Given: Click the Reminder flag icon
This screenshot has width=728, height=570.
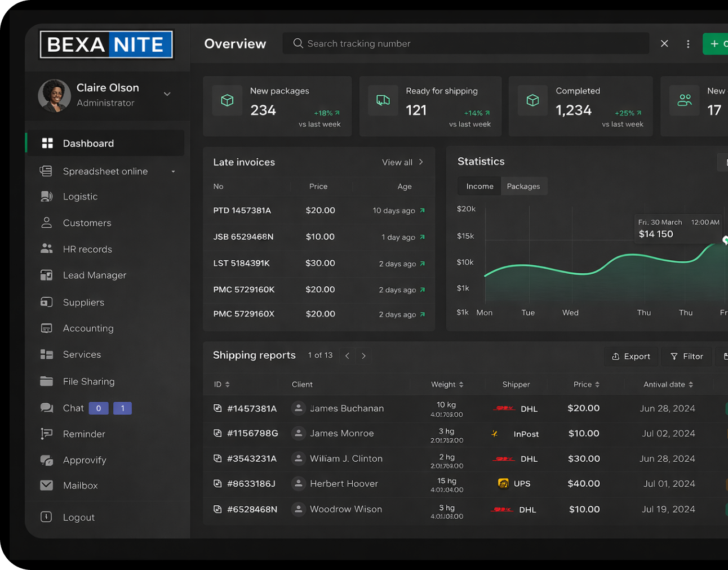Looking at the screenshot, I should click(x=47, y=434).
